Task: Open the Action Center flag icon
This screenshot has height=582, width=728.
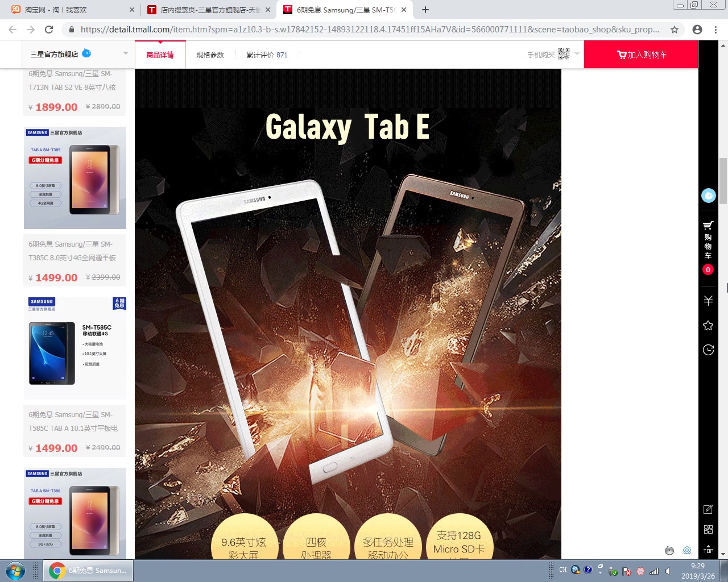Action: (627, 571)
